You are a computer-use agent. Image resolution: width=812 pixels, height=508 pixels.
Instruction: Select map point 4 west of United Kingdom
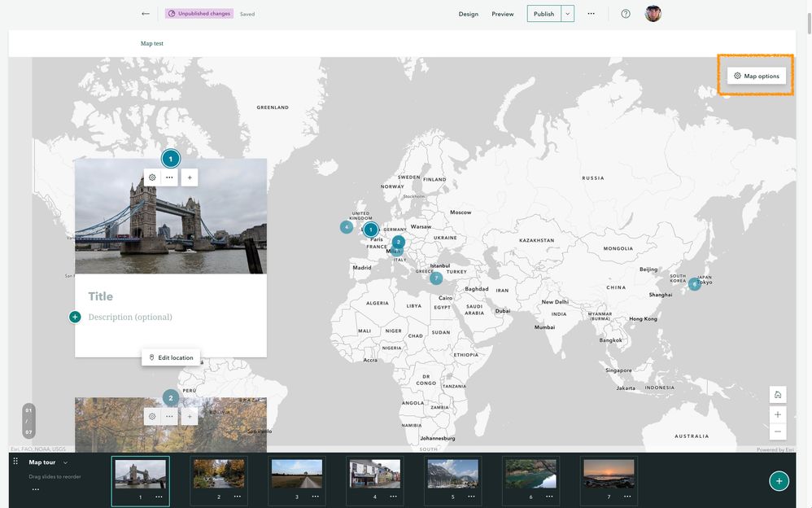point(347,227)
